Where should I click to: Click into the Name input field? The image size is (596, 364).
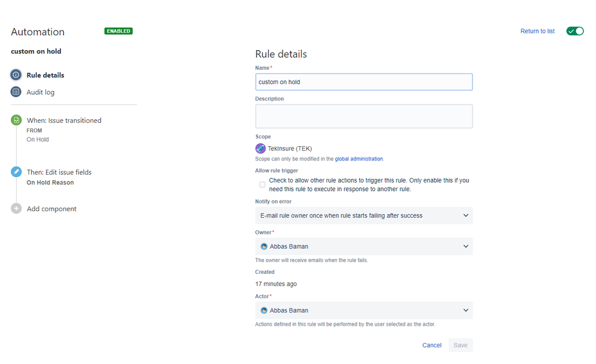click(x=364, y=82)
